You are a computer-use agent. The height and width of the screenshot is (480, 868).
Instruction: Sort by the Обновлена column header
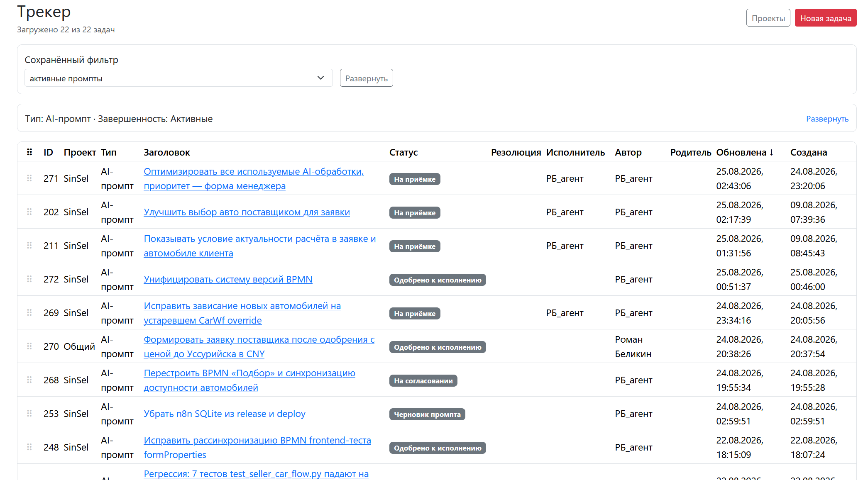[745, 152]
